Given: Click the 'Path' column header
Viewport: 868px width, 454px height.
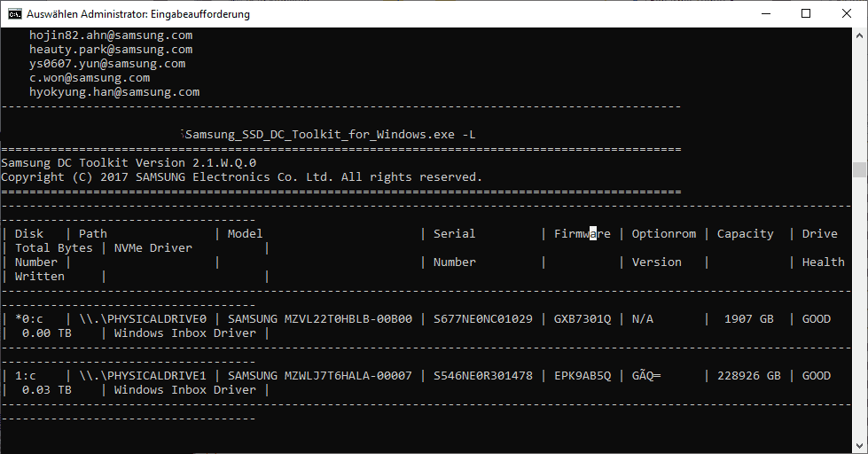Looking at the screenshot, I should 93,233.
